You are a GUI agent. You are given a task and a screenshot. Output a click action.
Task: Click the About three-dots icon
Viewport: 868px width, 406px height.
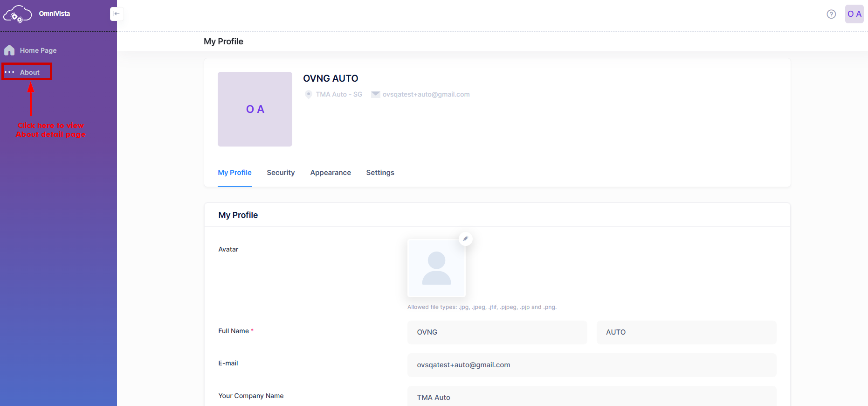[9, 72]
